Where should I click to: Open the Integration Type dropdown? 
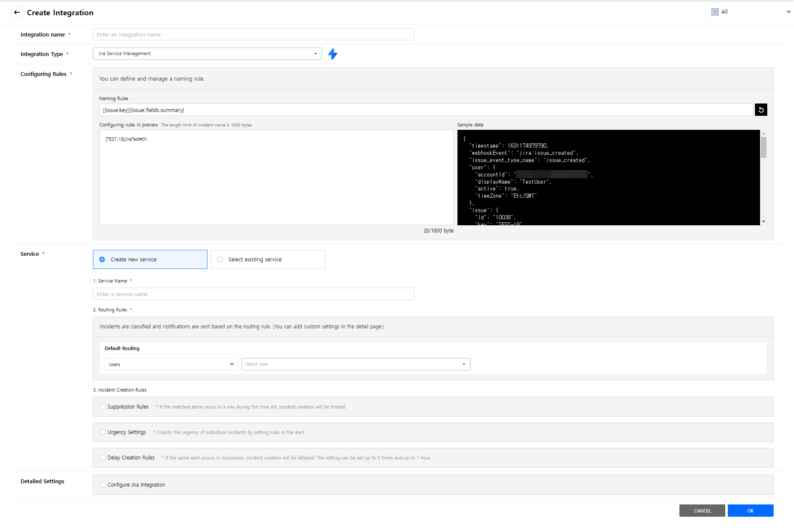(x=207, y=53)
